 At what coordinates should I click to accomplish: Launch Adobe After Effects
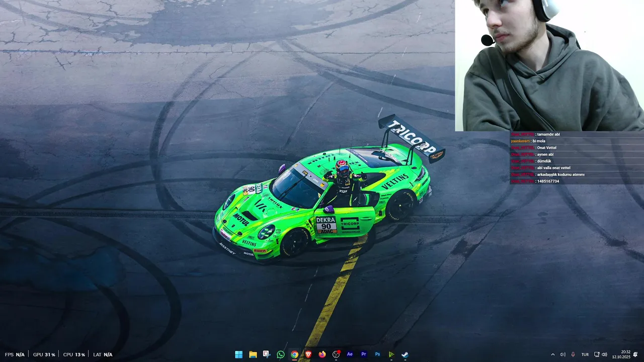pos(350,354)
